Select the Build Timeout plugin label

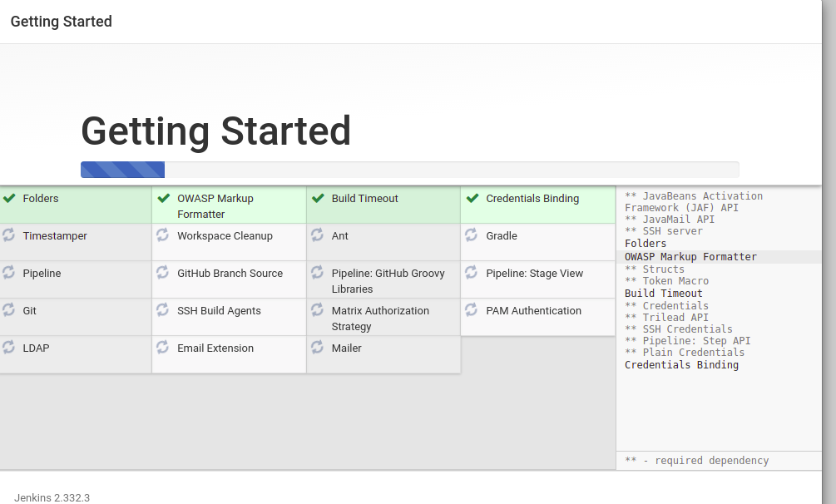coord(364,199)
